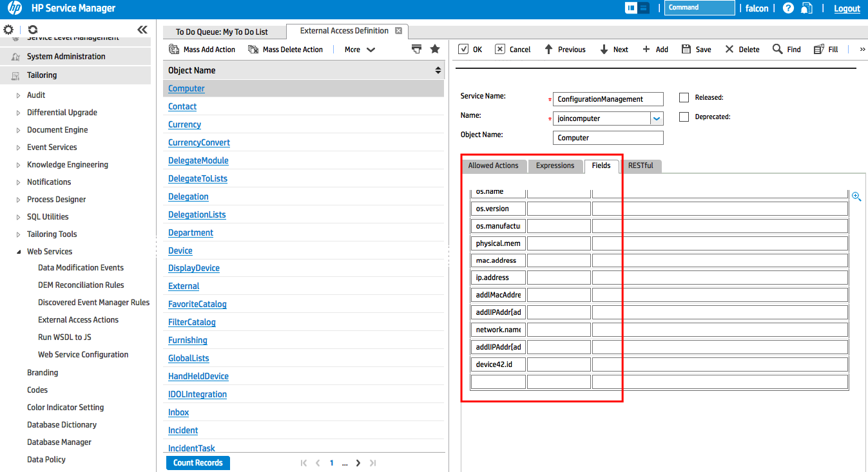This screenshot has width=868, height=472.
Task: Add the record to favorites with star icon
Action: (435, 50)
